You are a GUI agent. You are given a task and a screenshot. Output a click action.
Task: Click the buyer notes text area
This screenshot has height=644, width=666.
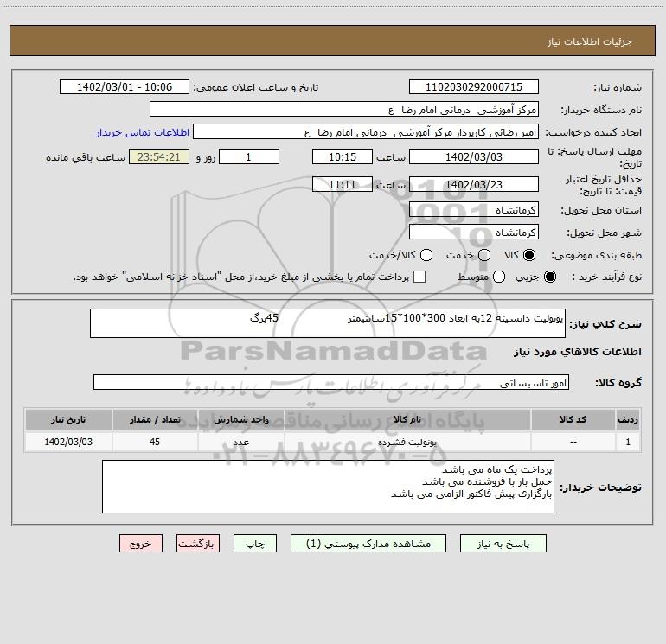[x=328, y=487]
